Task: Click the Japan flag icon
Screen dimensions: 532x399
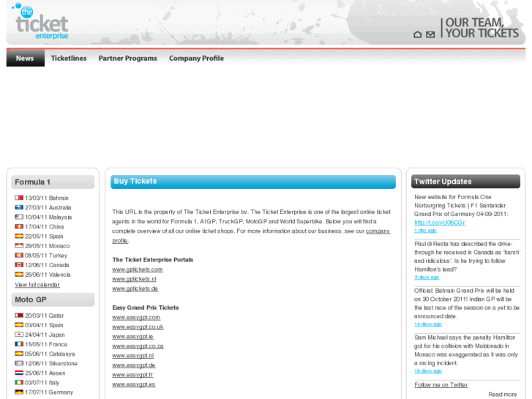Action: tap(19, 334)
